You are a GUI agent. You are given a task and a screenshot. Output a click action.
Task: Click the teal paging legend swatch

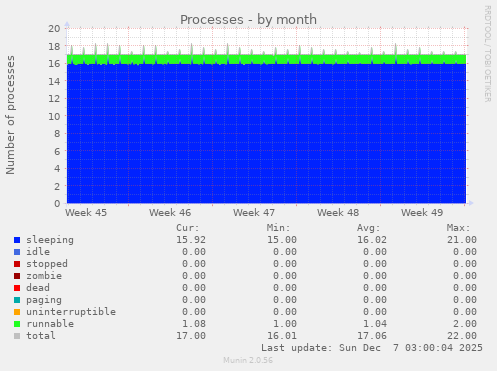pyautogui.click(x=17, y=300)
